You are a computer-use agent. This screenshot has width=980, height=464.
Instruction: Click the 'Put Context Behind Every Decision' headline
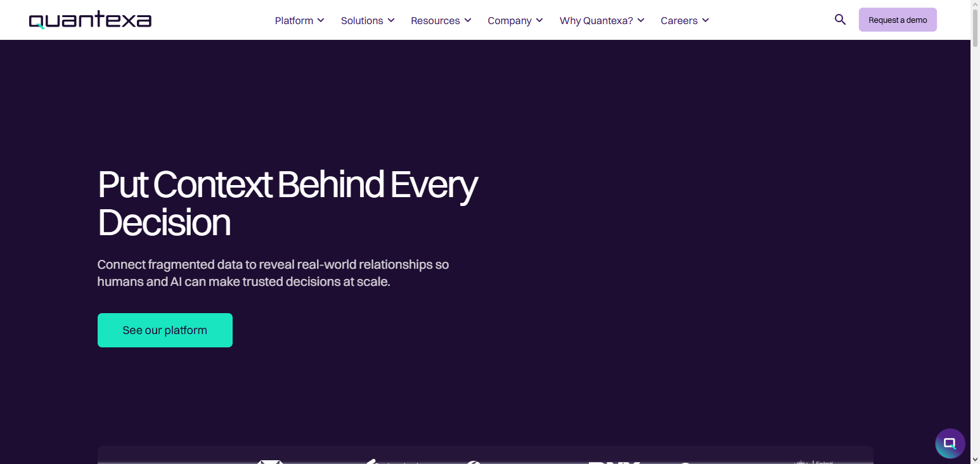pyautogui.click(x=287, y=203)
